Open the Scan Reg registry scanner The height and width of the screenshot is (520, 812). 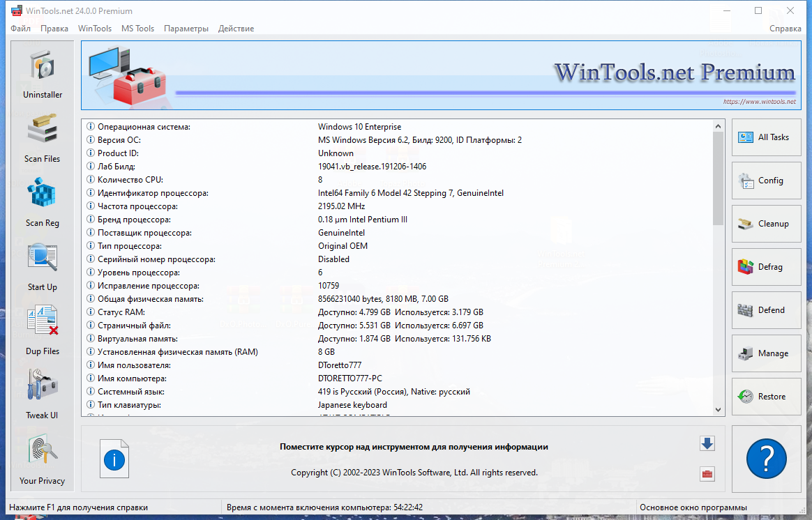pyautogui.click(x=43, y=203)
